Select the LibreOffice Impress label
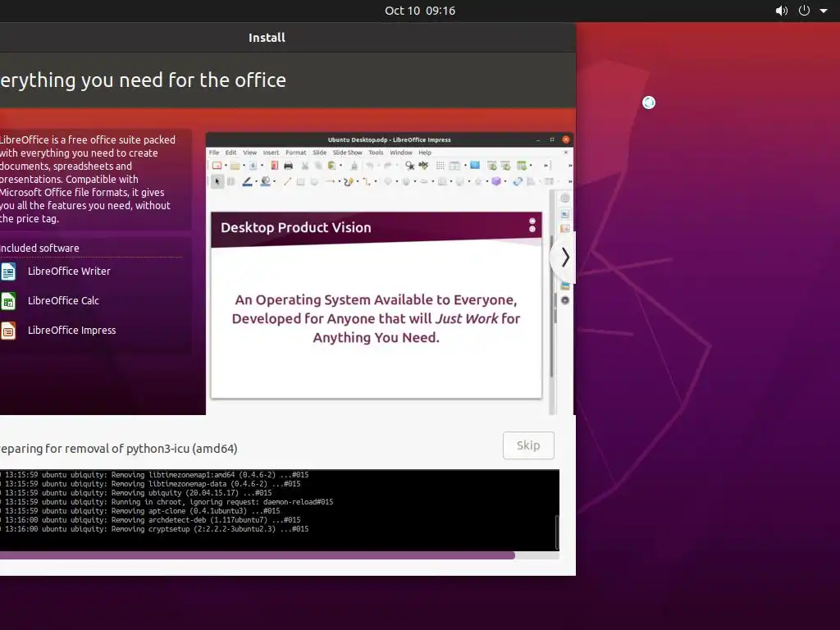840x630 pixels. coord(72,330)
